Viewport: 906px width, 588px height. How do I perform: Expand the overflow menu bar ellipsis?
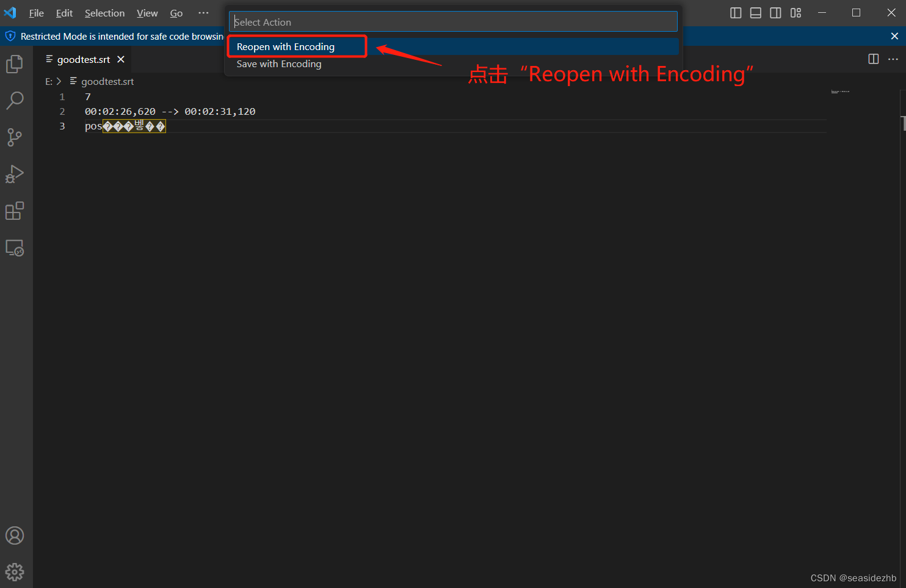point(203,13)
